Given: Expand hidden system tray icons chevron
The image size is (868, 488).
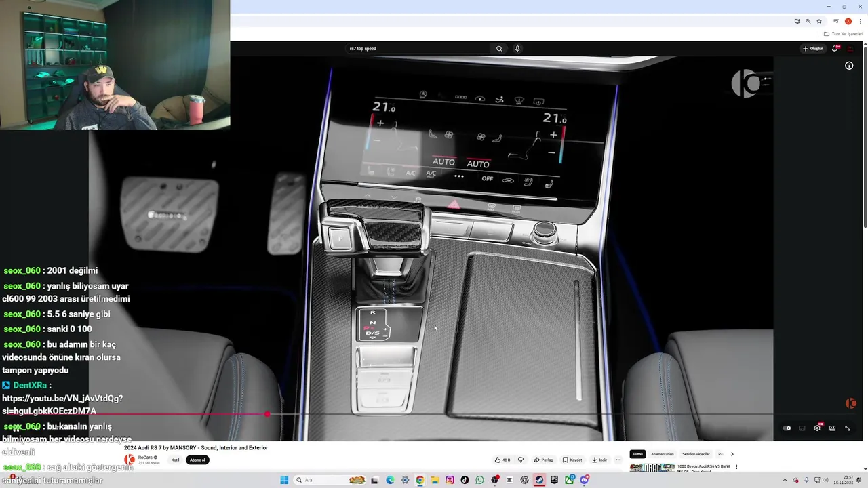Looking at the screenshot, I should (x=785, y=480).
